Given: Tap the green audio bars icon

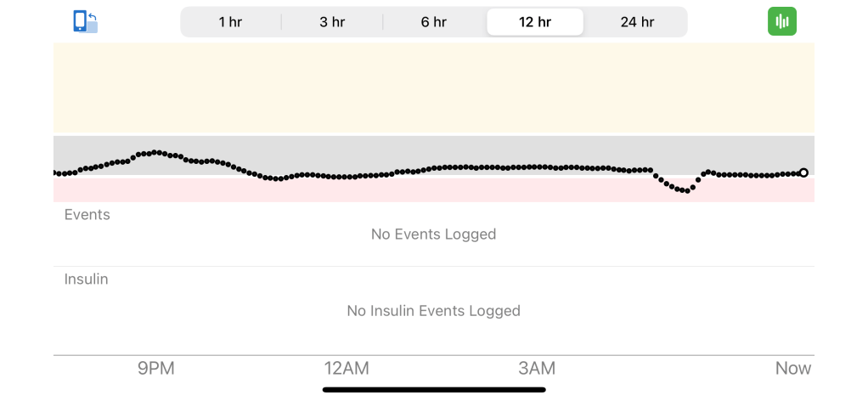Looking at the screenshot, I should [x=781, y=21].
